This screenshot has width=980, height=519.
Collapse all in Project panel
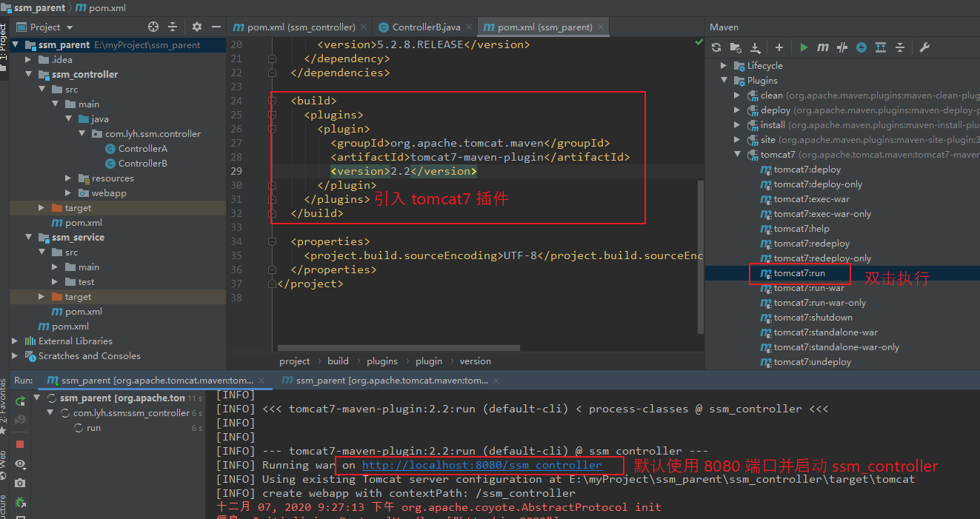coord(173,27)
